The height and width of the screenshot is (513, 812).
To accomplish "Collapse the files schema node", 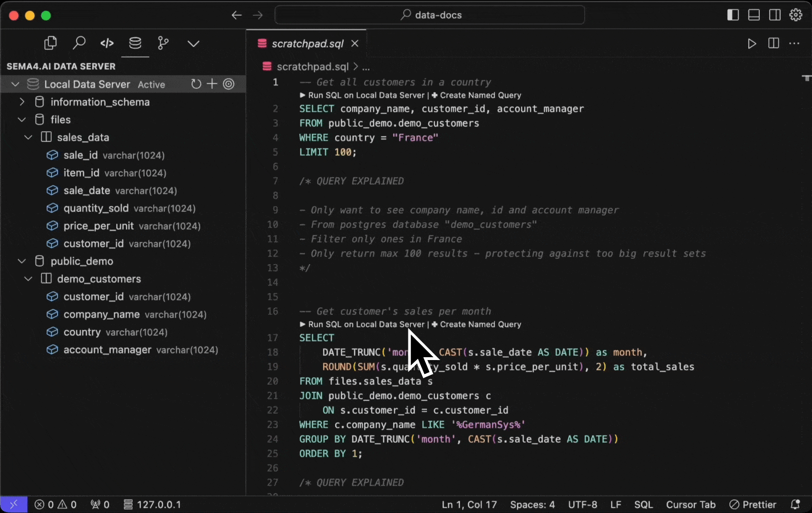I will (21, 119).
